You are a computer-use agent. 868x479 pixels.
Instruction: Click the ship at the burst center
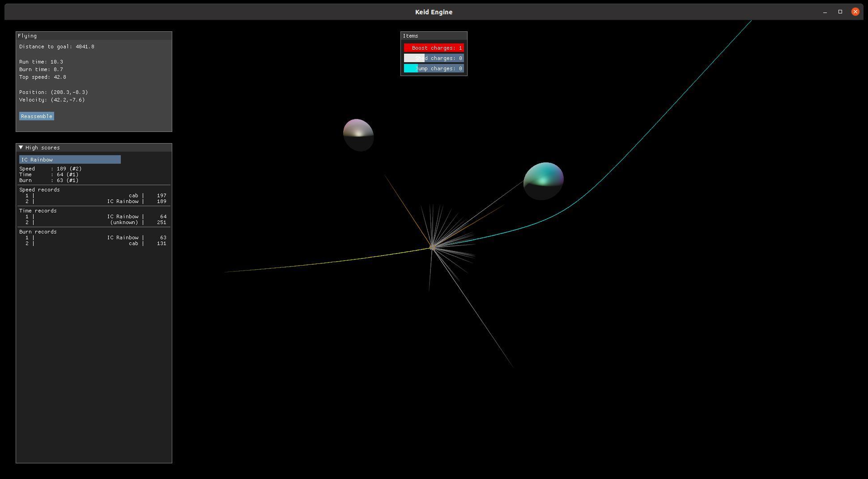click(432, 247)
